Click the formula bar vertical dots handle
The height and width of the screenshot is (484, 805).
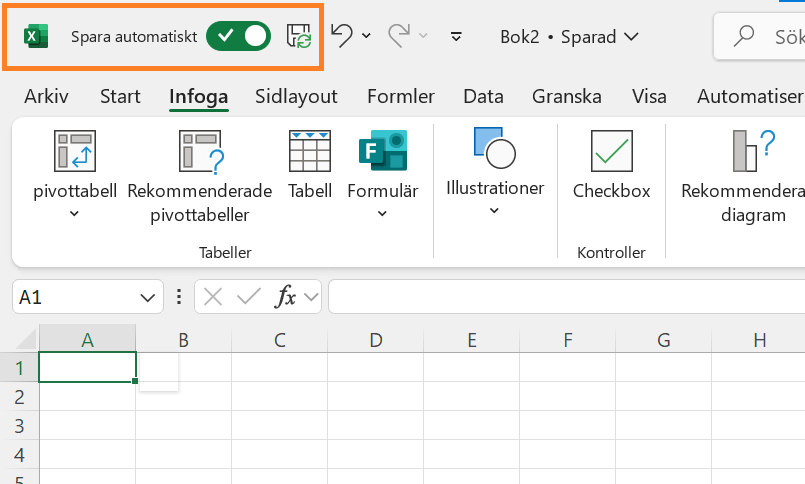[x=179, y=297]
